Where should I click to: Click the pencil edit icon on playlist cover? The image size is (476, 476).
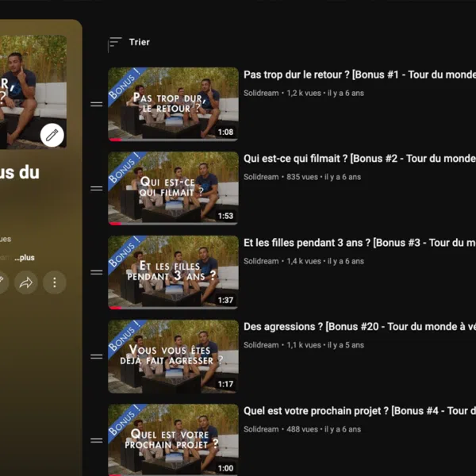coord(52,135)
